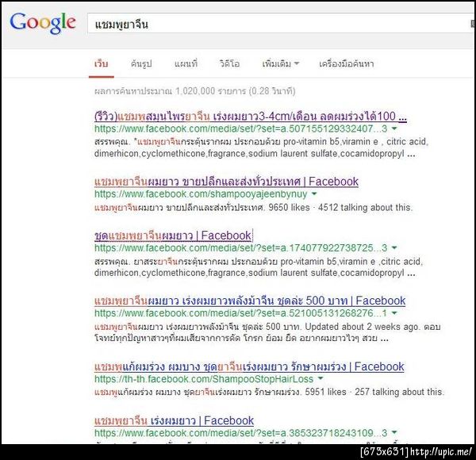Open the first result titled (รีวิว)แชมพูสมุนไพรยาจีน
Viewport: 476px width, 460px height.
(x=251, y=117)
